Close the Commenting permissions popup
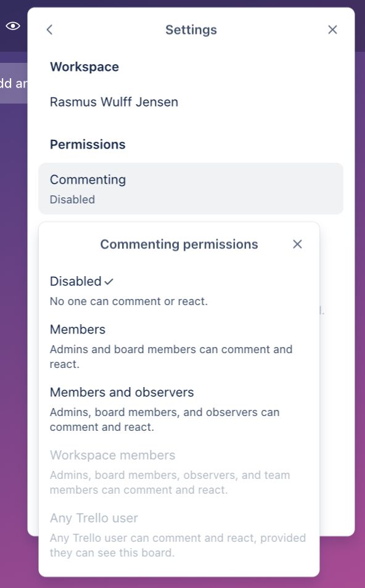This screenshot has height=588, width=365. pyautogui.click(x=297, y=244)
